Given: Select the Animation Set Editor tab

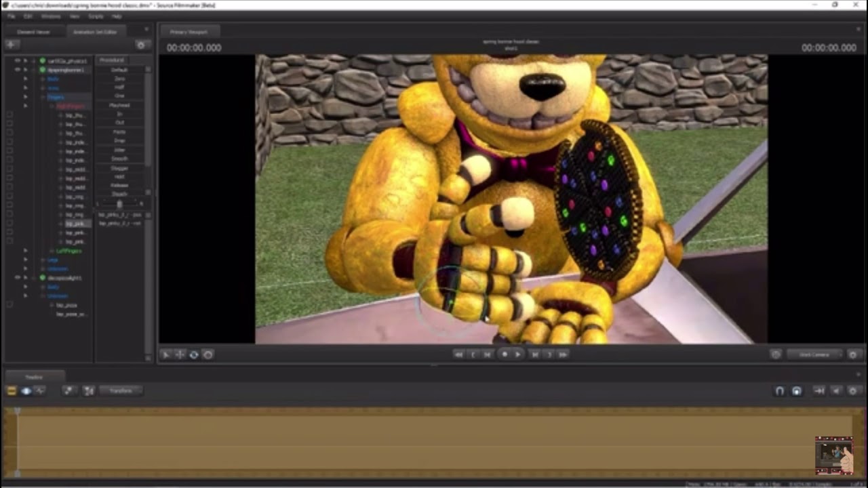Looking at the screenshot, I should click(96, 32).
